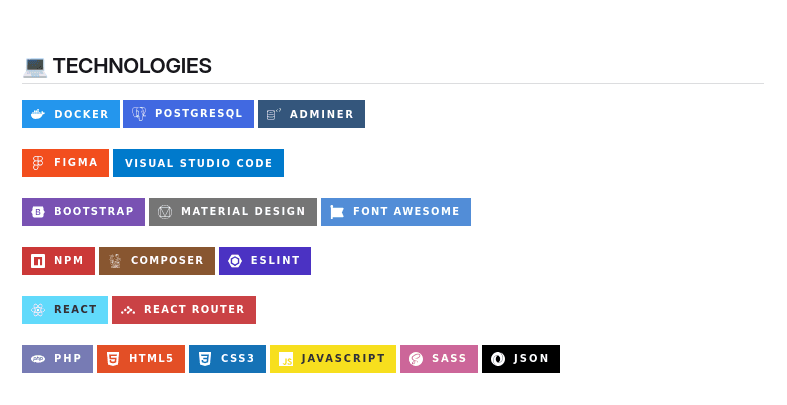
Task: Click the Figma logo icon
Action: pyautogui.click(x=38, y=163)
